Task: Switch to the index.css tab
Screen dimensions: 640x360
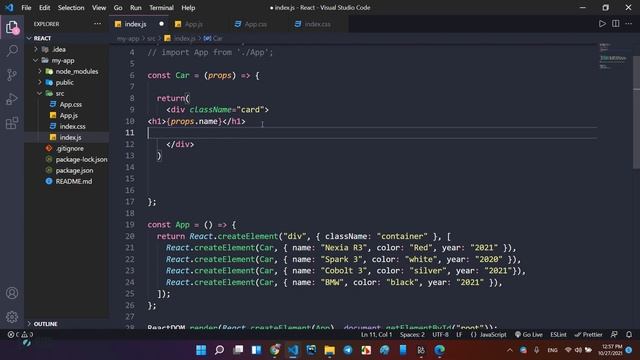Action: [319, 24]
